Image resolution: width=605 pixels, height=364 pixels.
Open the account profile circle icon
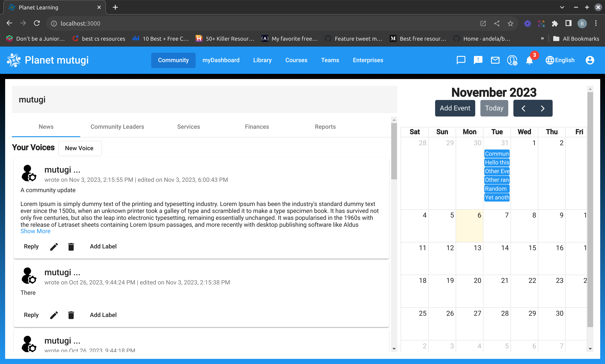pos(590,60)
